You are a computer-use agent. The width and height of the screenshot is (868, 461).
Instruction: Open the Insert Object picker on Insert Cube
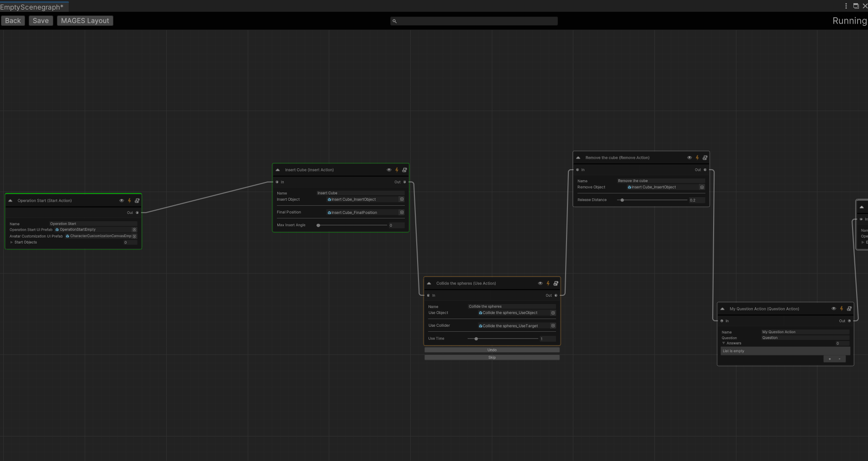point(402,199)
